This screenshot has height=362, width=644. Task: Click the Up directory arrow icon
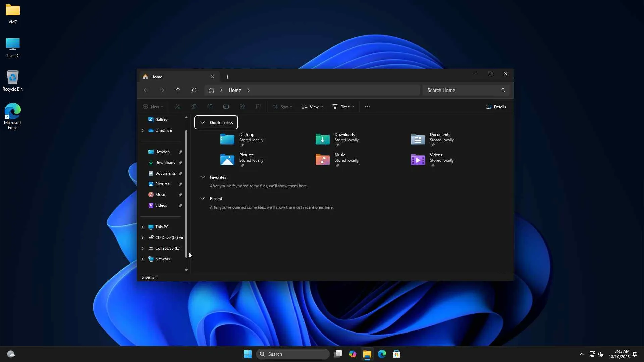[x=178, y=90]
